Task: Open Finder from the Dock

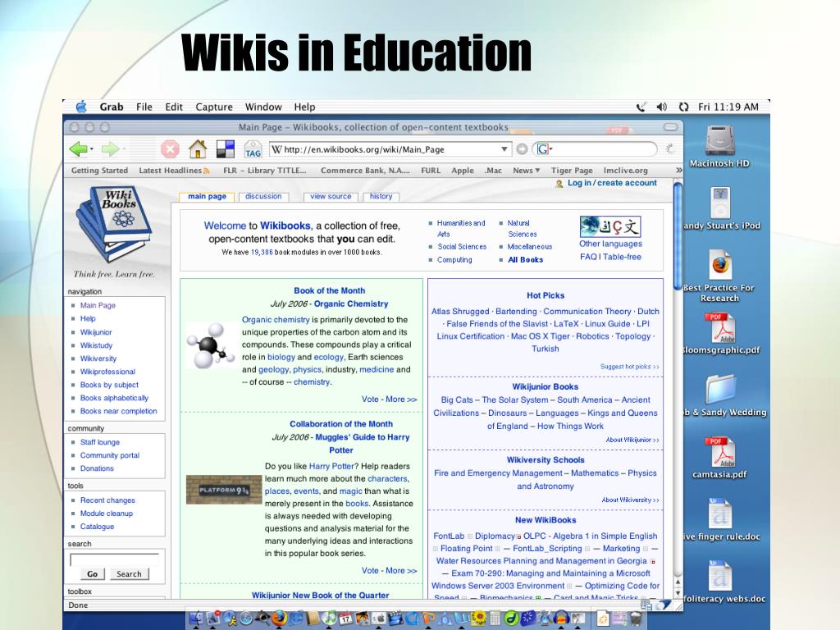Action: coord(197,619)
